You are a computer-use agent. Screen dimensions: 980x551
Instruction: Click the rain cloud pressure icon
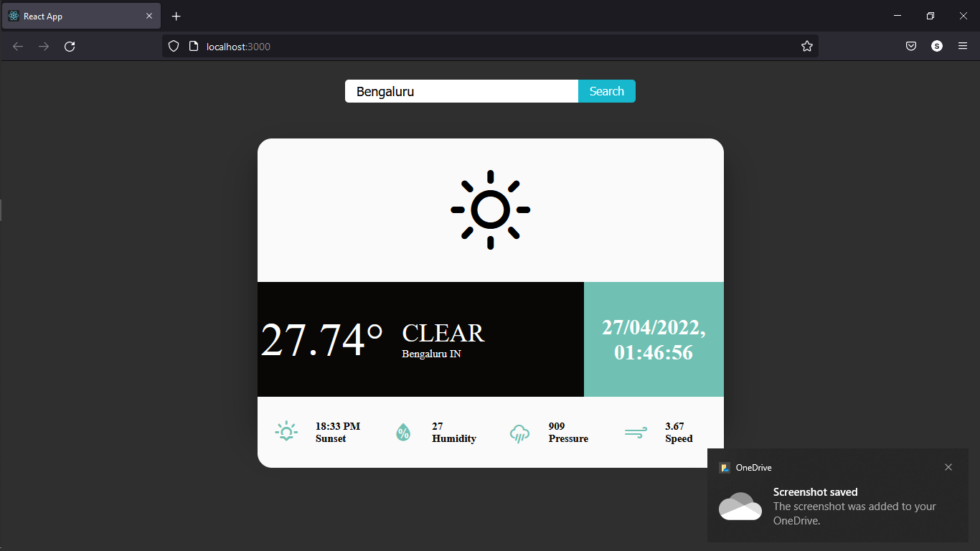tap(519, 432)
